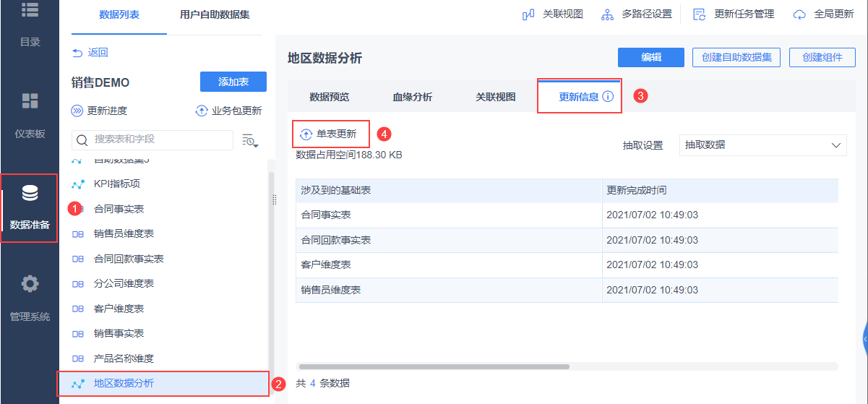Viewport: 868px width, 404px height.
Task: Open 管理系统 gear icon in sidebar
Action: pos(30,284)
